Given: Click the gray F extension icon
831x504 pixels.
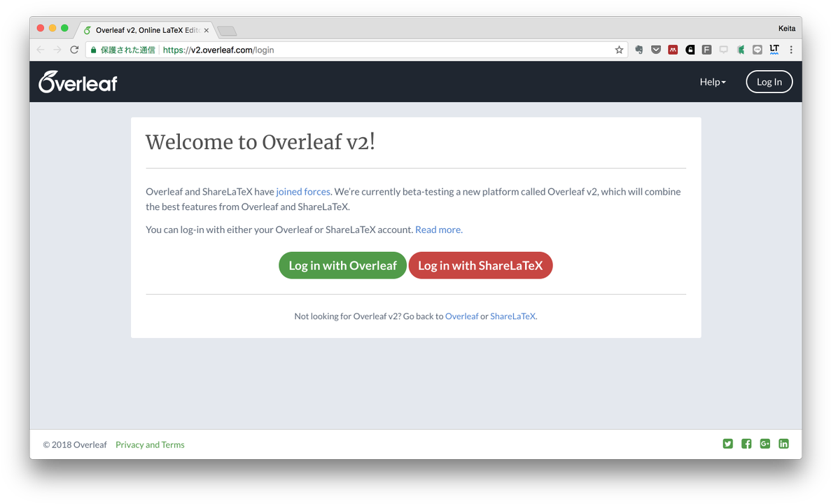Looking at the screenshot, I should 706,50.
